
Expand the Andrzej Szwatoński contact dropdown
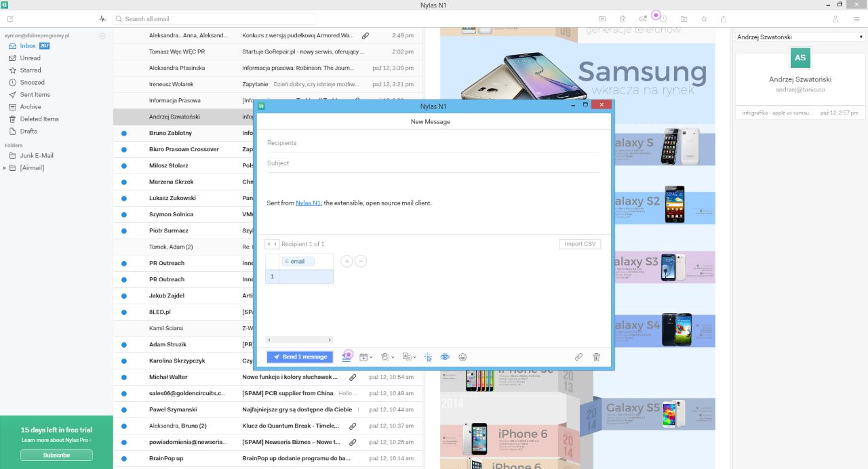pos(800,37)
